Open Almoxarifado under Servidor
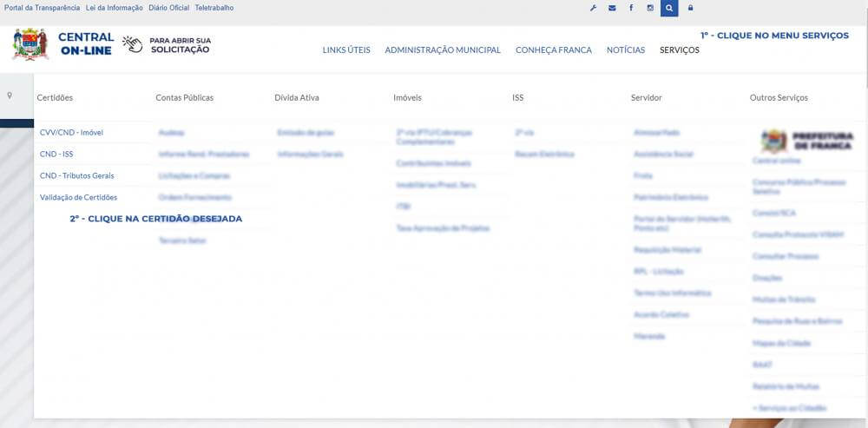 coord(656,133)
